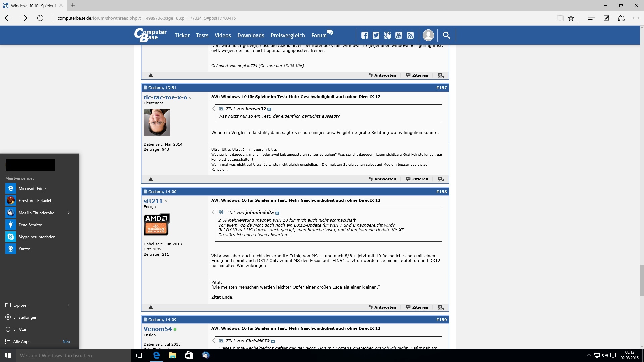Show hidden system tray icons

click(x=589, y=355)
